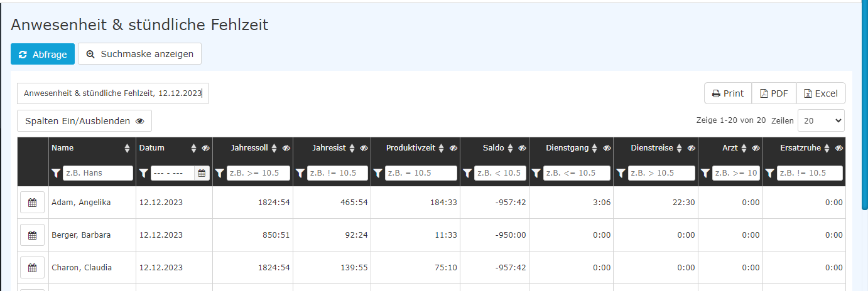The width and height of the screenshot is (868, 291).
Task: Open the Zeilen rows-per-page dropdown
Action: [821, 120]
